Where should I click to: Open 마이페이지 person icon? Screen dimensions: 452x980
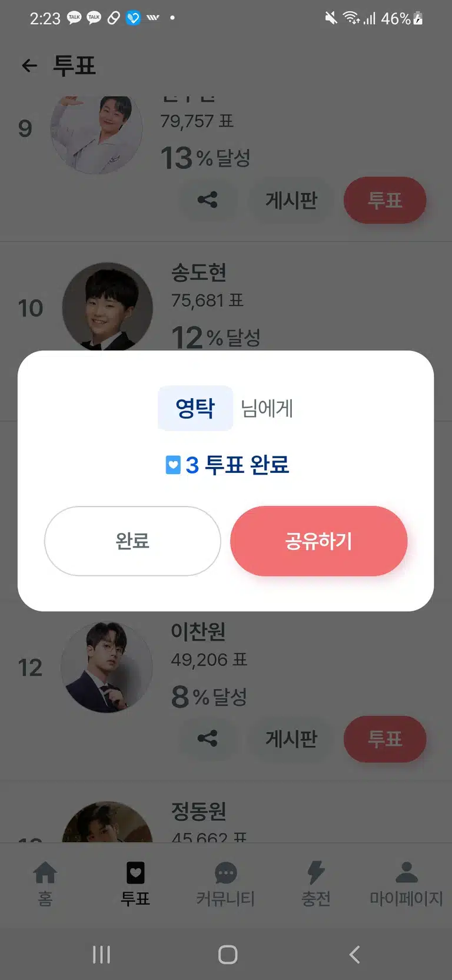pyautogui.click(x=406, y=872)
